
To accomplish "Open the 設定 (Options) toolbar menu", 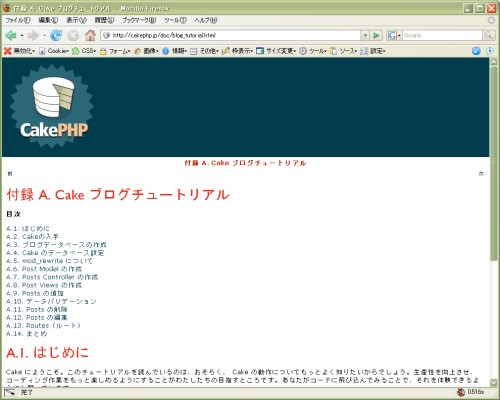I will (373, 51).
